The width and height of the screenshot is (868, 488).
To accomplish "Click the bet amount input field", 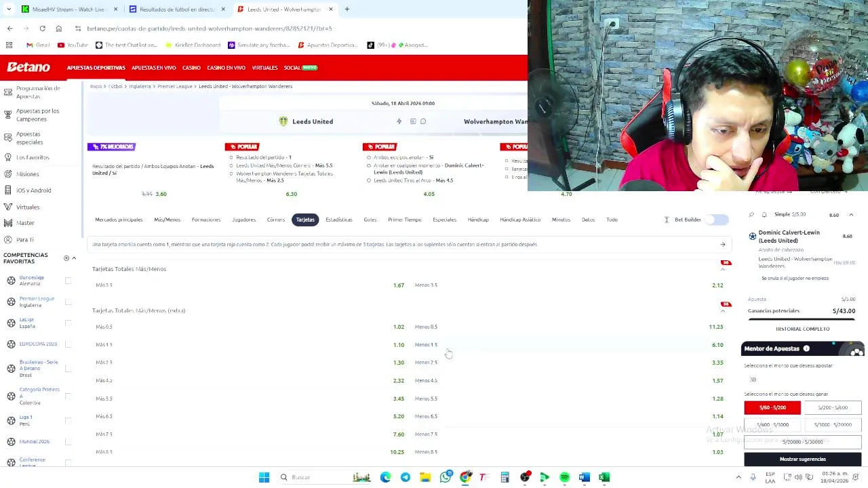I will [x=802, y=380].
